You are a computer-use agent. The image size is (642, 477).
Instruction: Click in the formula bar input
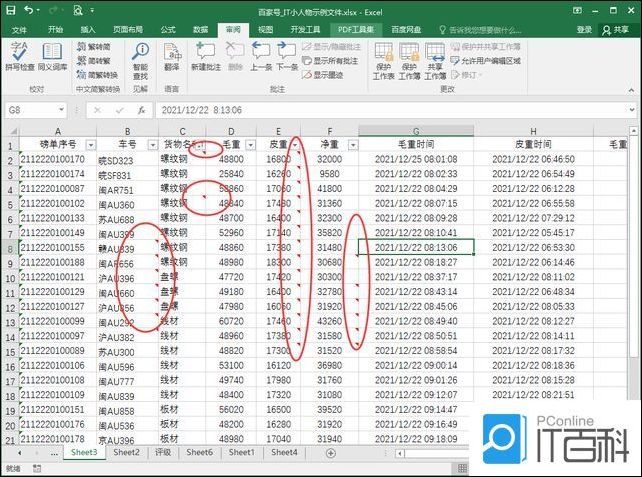pyautogui.click(x=391, y=110)
